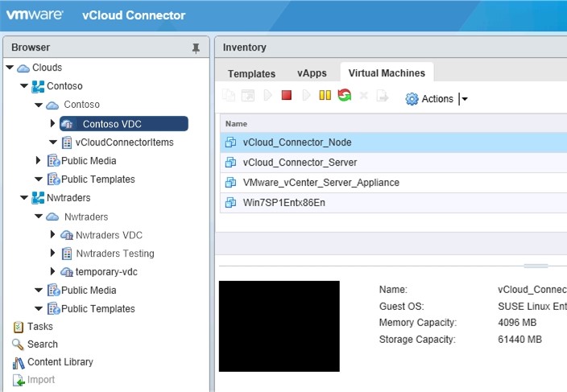Open the black VM console thumbnail
Screen dimensions: 567x392
279,326
